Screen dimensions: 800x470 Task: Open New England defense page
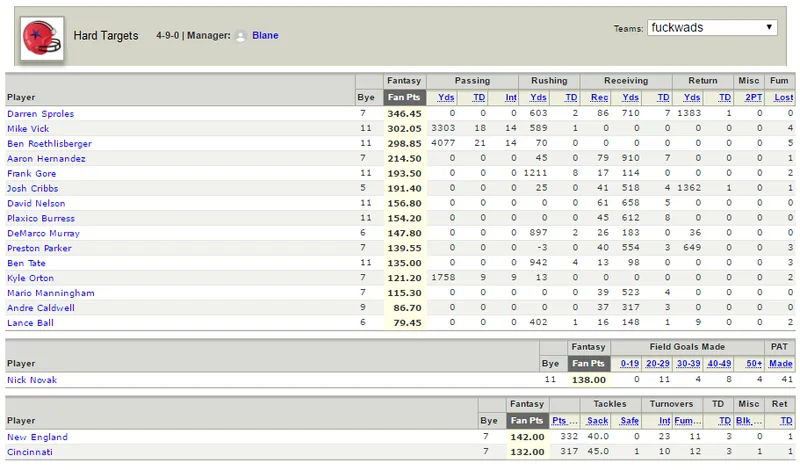click(x=37, y=437)
